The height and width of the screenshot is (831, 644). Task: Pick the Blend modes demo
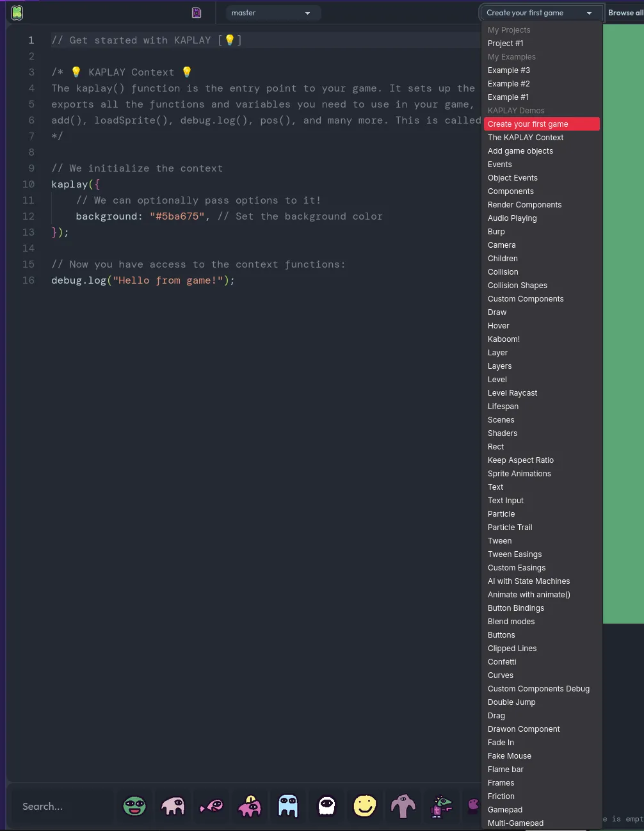coord(542,622)
